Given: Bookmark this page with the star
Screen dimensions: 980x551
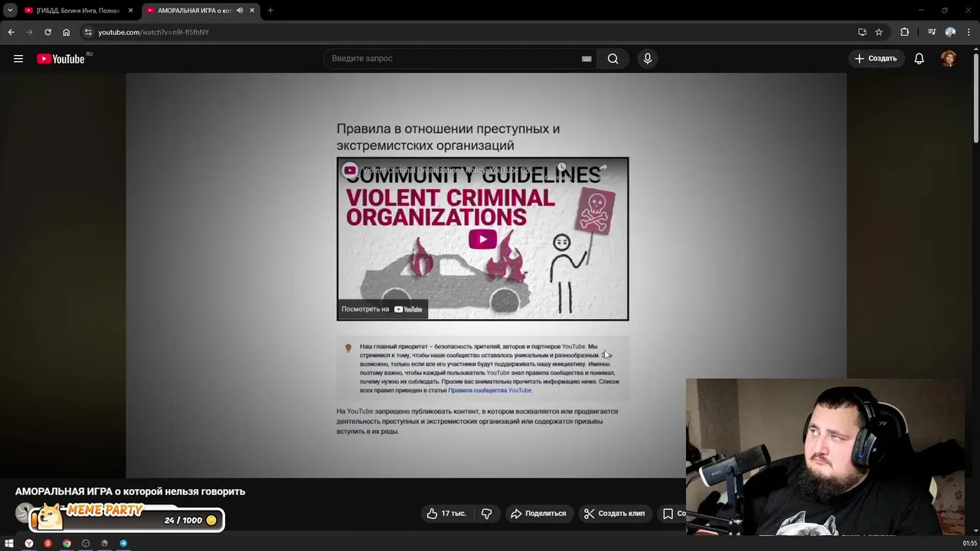Looking at the screenshot, I should tap(879, 32).
